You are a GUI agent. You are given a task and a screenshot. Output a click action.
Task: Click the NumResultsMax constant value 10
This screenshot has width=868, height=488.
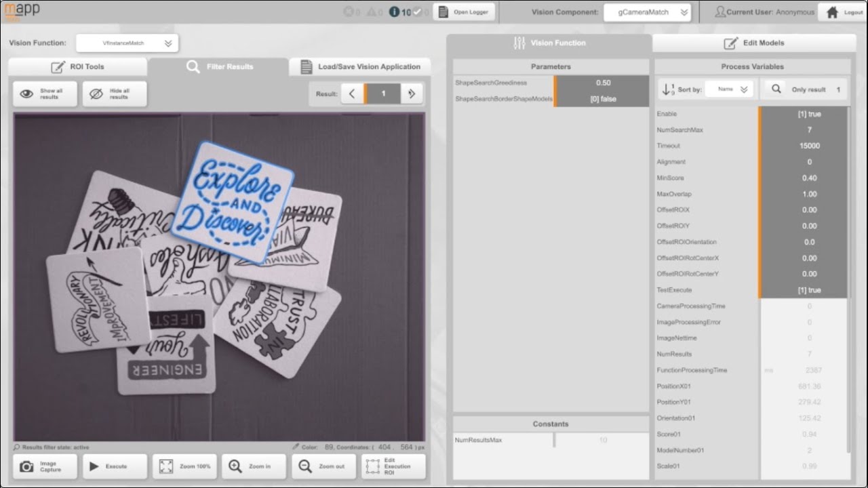tap(602, 440)
